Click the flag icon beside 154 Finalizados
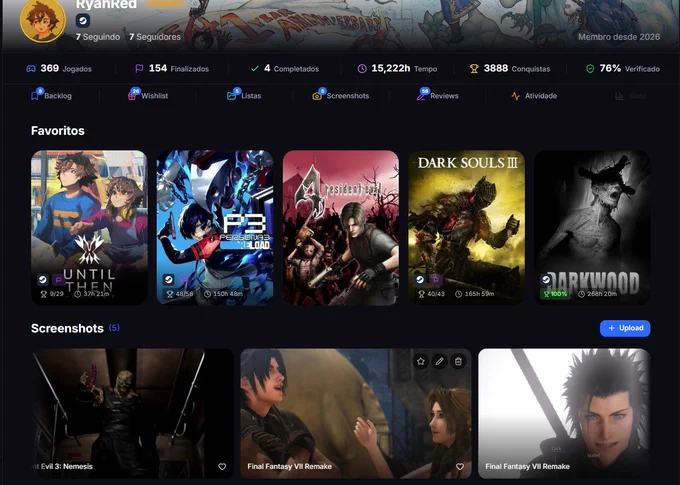Image resolution: width=680 pixels, height=485 pixels. (x=139, y=69)
